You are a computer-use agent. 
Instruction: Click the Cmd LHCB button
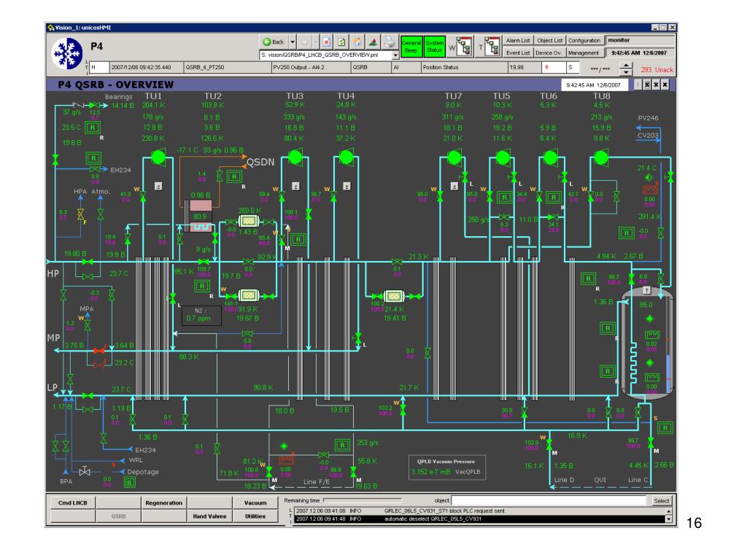coord(72,503)
